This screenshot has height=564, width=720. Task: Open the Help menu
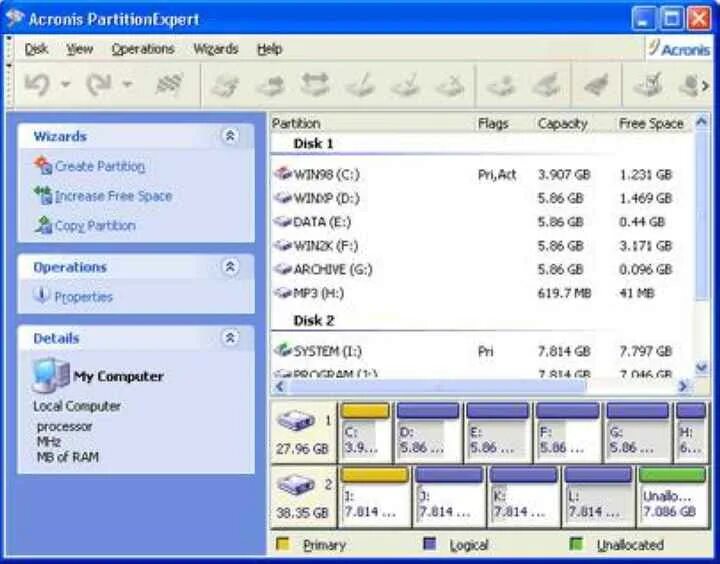(x=270, y=49)
